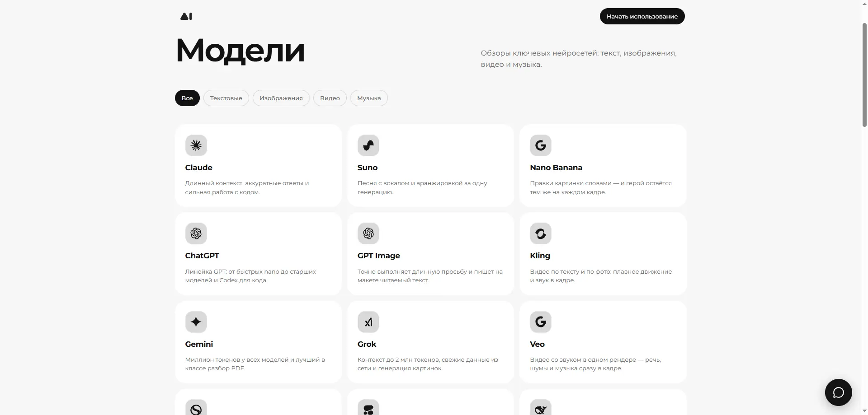Open the Claude card title
This screenshot has width=868, height=415.
[x=199, y=168]
